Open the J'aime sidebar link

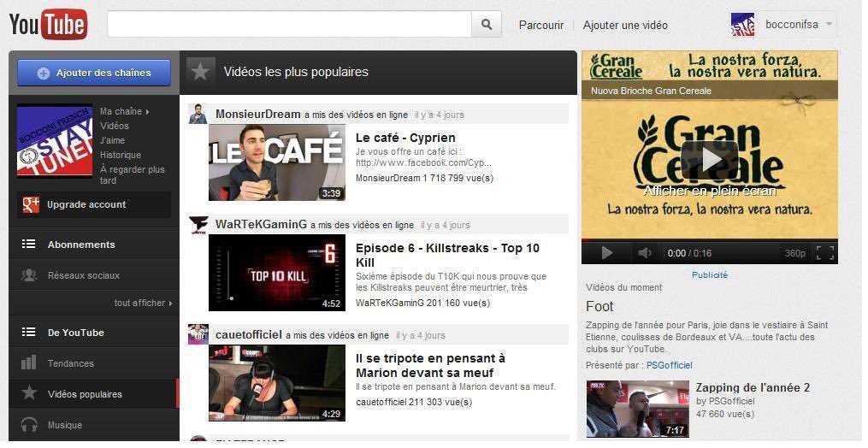[112, 140]
